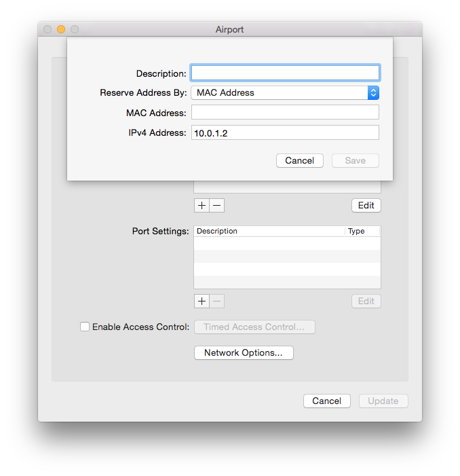Click the Description text field in the sheet
The height and width of the screenshot is (476, 460).
pos(285,73)
